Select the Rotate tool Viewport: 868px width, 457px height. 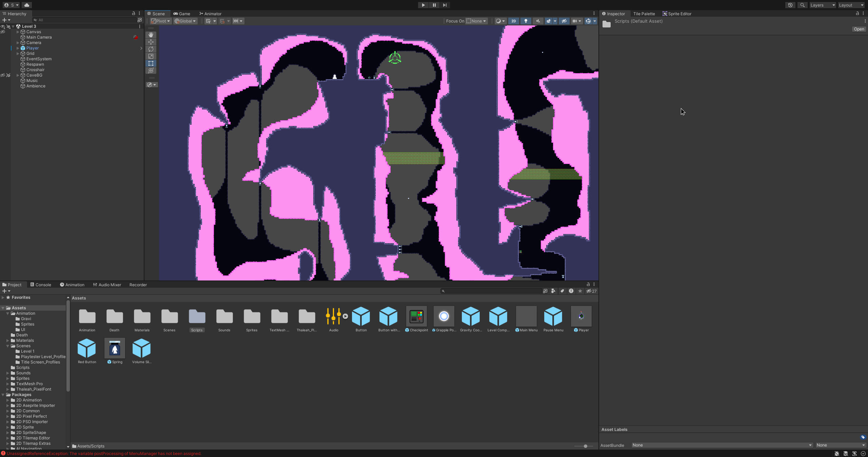tap(151, 49)
